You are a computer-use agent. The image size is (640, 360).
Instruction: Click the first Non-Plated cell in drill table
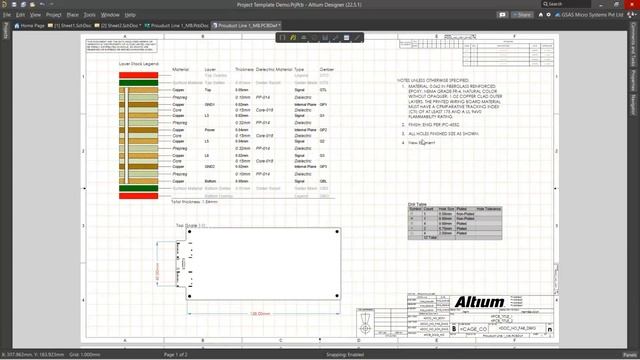click(x=465, y=214)
